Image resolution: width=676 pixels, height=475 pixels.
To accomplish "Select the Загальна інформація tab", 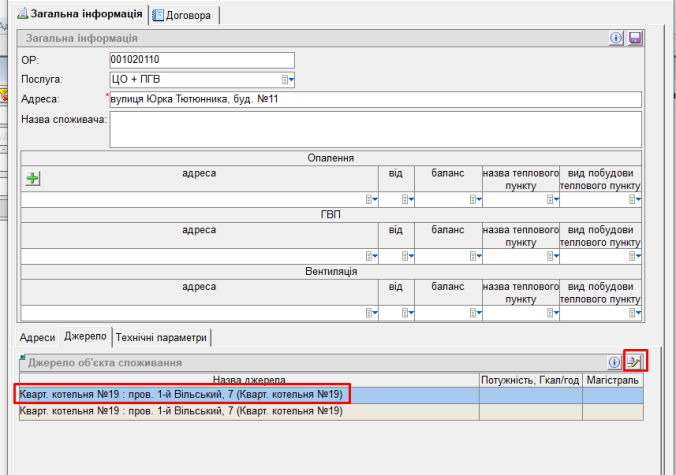I will pyautogui.click(x=79, y=14).
